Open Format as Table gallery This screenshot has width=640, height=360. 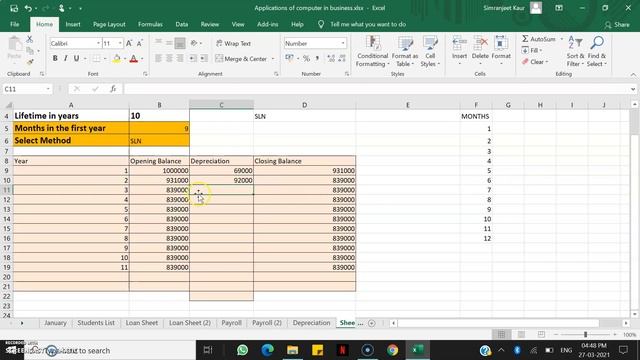[x=405, y=51]
